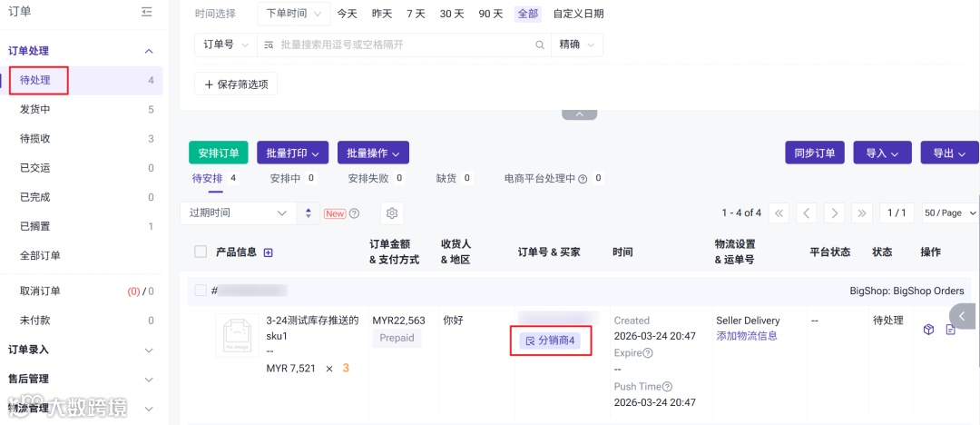Open the 订单号 search field dropdown
This screenshot has height=425, width=980.
[226, 45]
